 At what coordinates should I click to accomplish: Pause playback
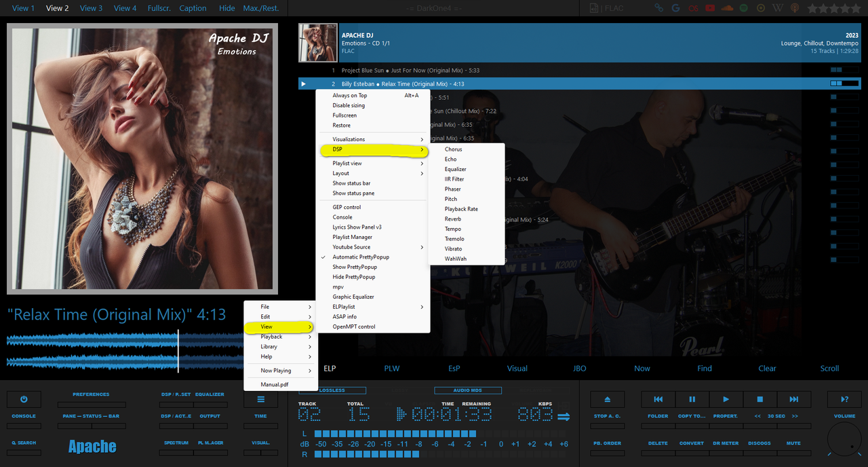(x=692, y=399)
